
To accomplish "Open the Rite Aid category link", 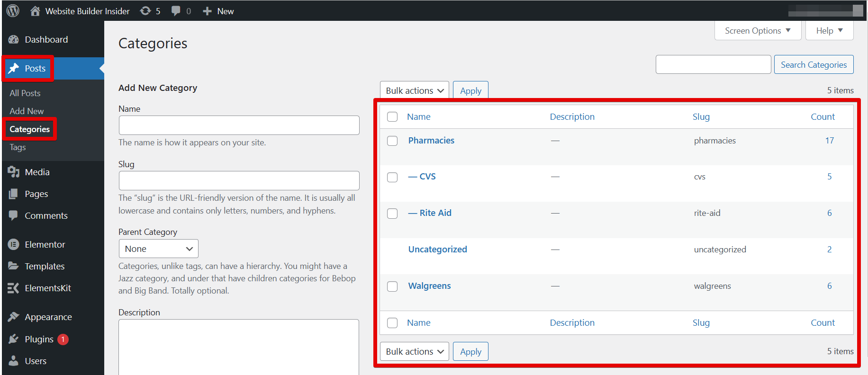I will pos(435,213).
